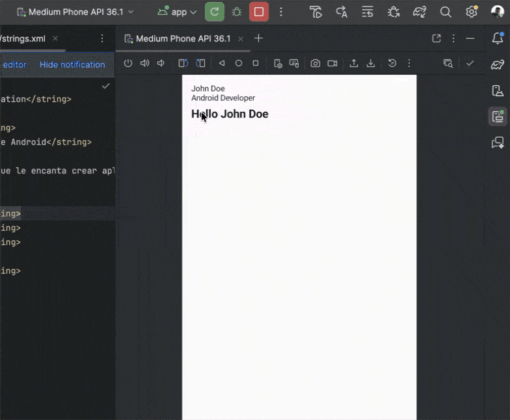This screenshot has height=420, width=510.
Task: Close the Medium Phone API 36.1 tab
Action: click(241, 38)
